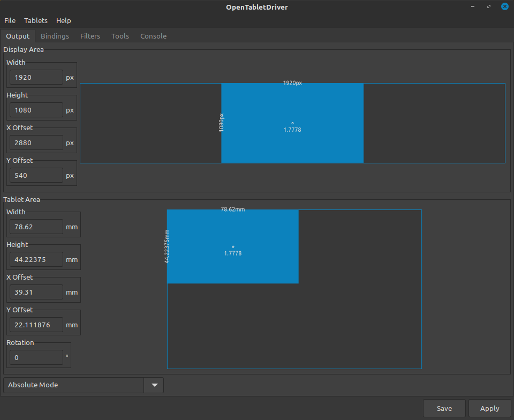
Task: Click the Display Area Height field
Action: tap(36, 110)
